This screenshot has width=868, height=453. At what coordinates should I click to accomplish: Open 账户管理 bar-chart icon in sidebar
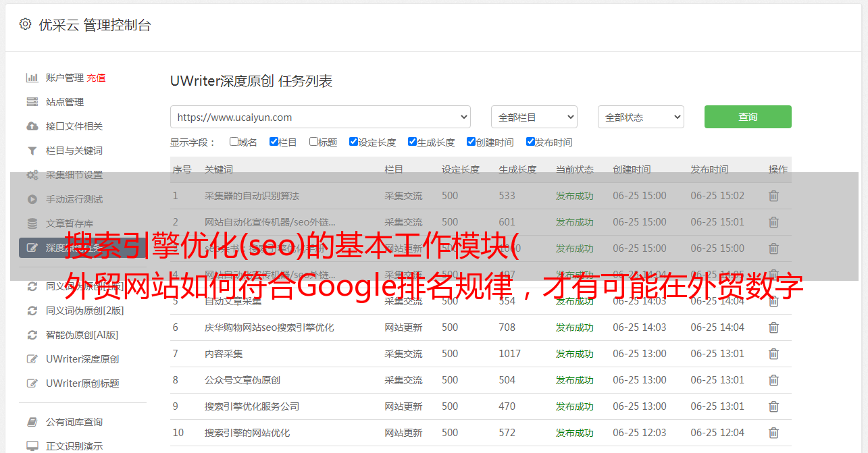[x=32, y=78]
